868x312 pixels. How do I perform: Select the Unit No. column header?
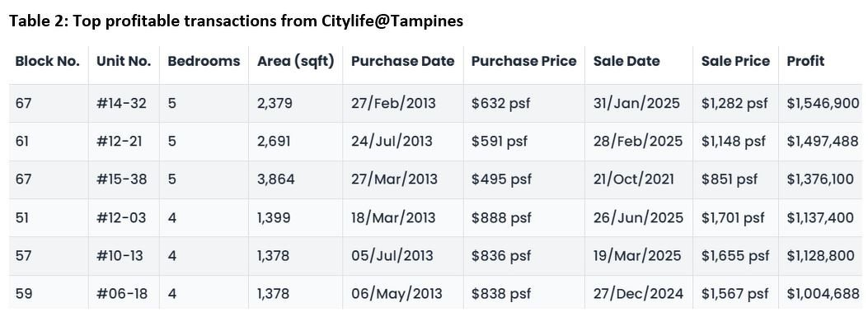point(124,62)
